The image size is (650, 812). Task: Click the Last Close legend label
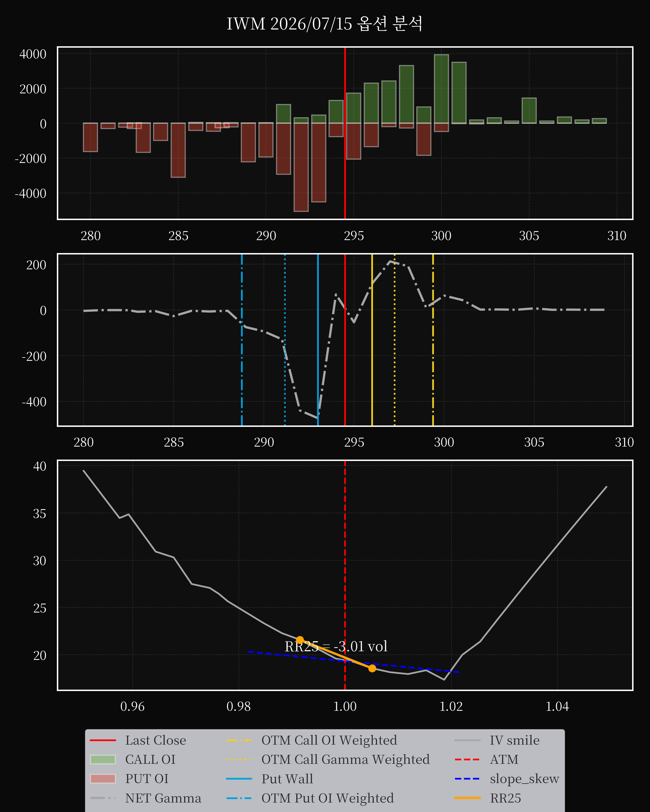pyautogui.click(x=156, y=741)
